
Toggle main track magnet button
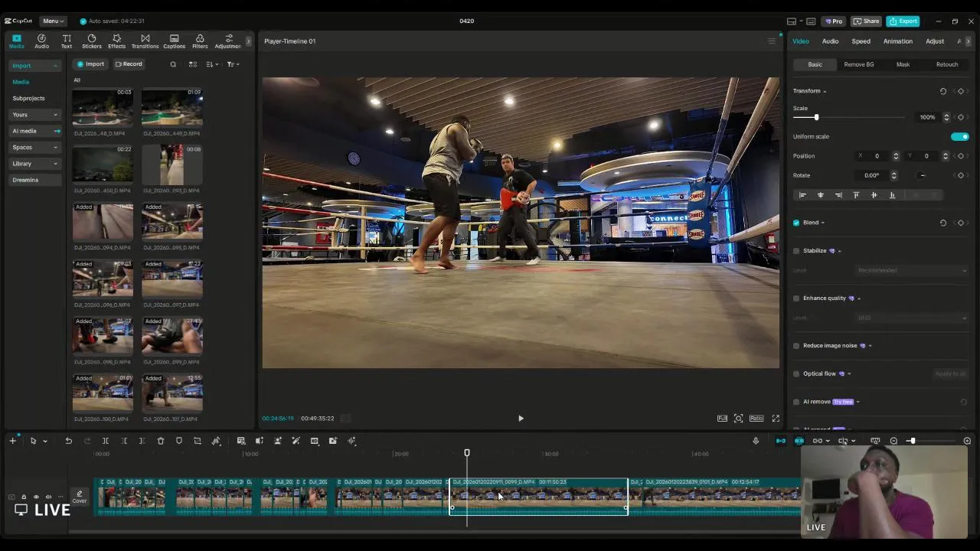point(780,441)
